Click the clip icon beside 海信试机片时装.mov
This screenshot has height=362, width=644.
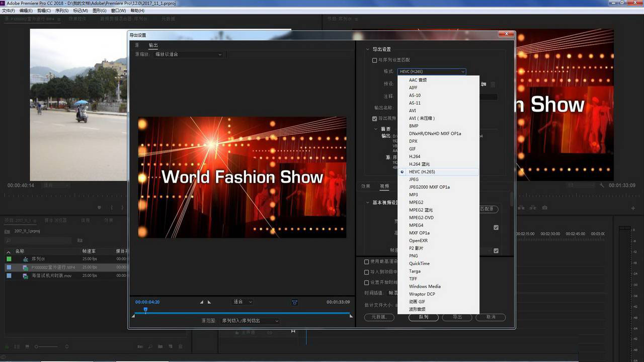25,276
